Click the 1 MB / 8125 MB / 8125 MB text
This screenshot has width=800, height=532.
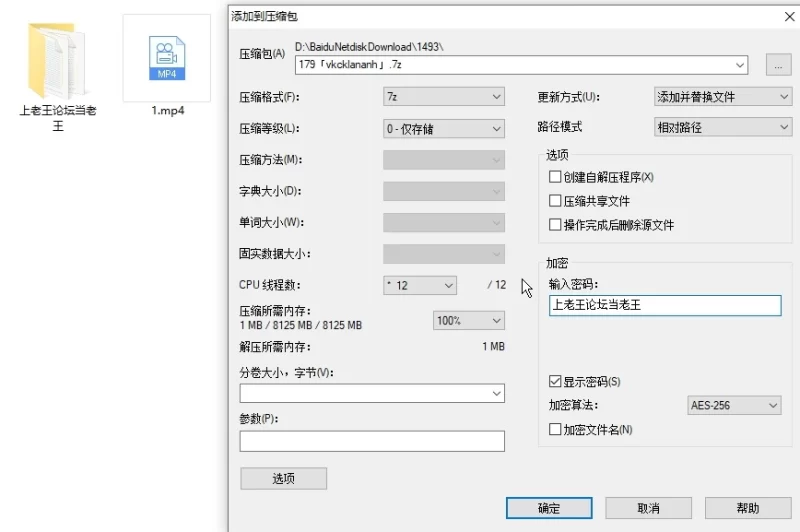301,325
